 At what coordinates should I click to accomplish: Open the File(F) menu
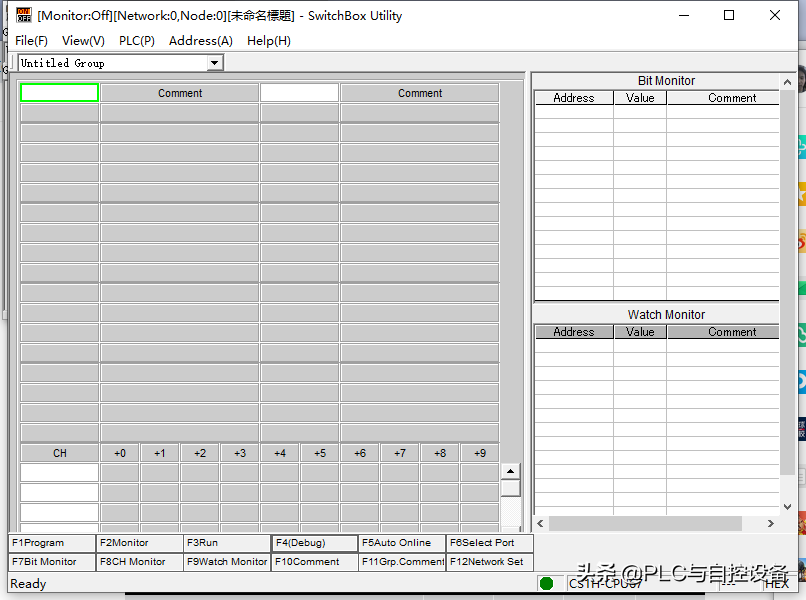pyautogui.click(x=31, y=41)
